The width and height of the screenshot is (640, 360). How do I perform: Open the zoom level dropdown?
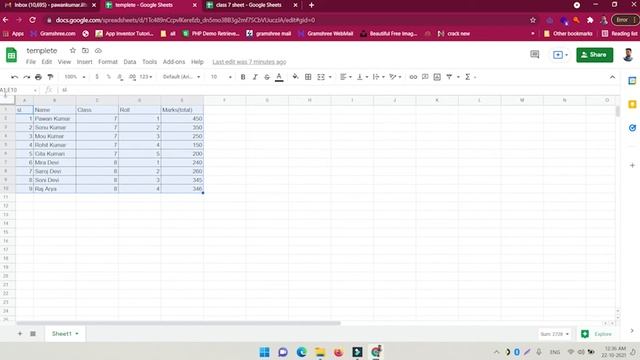click(75, 77)
